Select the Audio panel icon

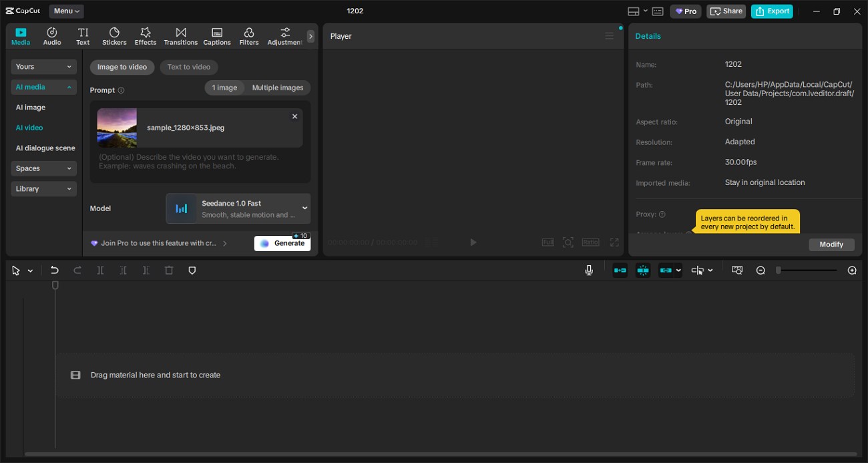51,35
